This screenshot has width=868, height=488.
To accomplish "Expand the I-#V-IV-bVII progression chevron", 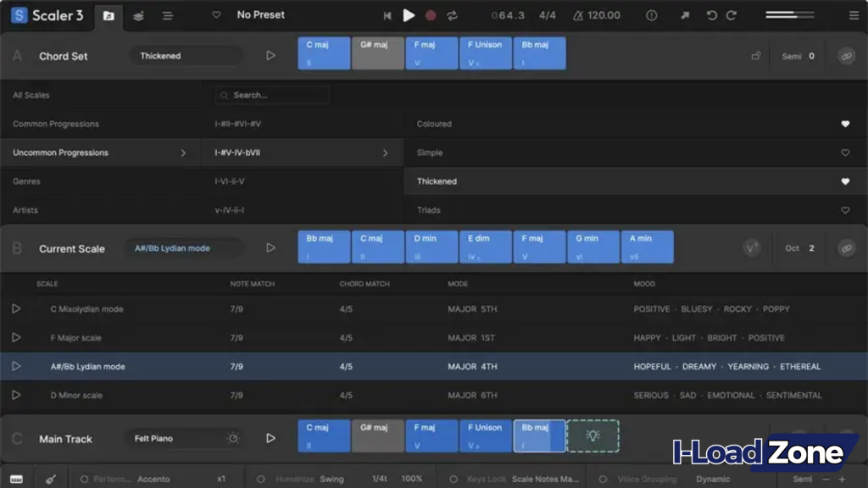I will (x=386, y=152).
